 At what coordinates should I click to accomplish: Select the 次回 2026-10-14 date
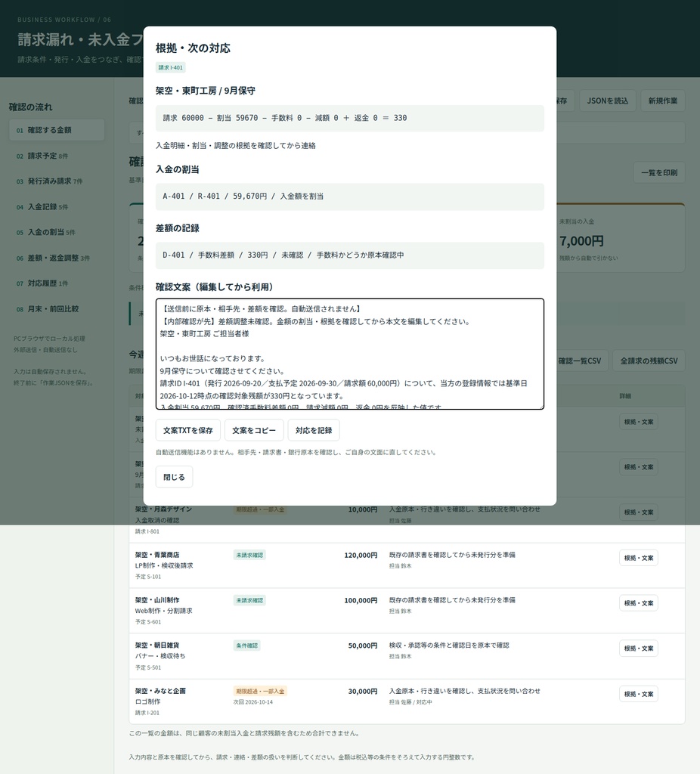[253, 702]
